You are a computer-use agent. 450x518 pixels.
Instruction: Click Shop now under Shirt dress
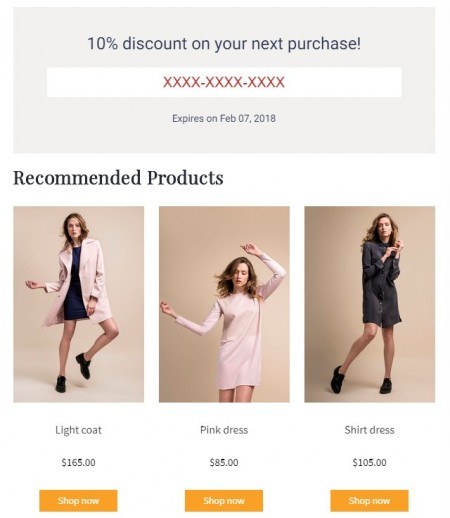[369, 500]
